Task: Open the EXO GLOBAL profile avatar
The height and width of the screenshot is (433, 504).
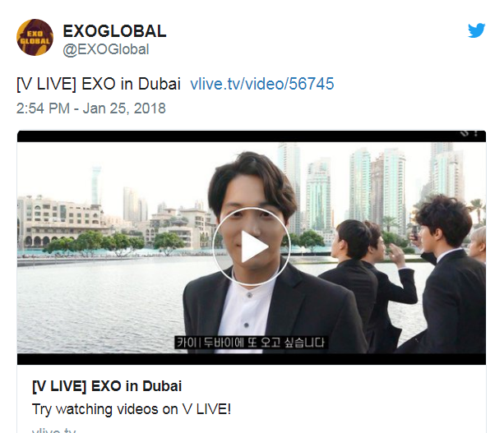Action: [35, 37]
